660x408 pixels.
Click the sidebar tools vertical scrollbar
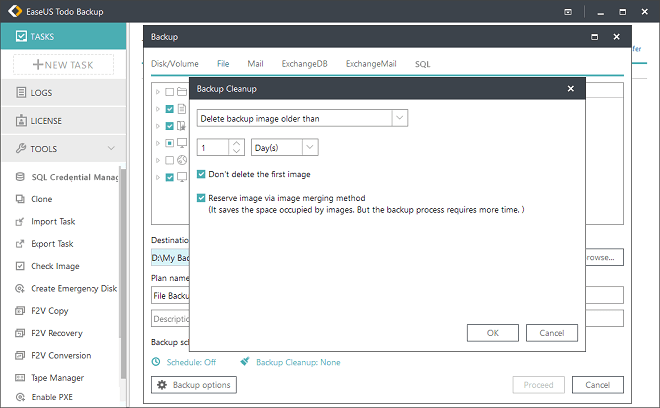(123, 273)
